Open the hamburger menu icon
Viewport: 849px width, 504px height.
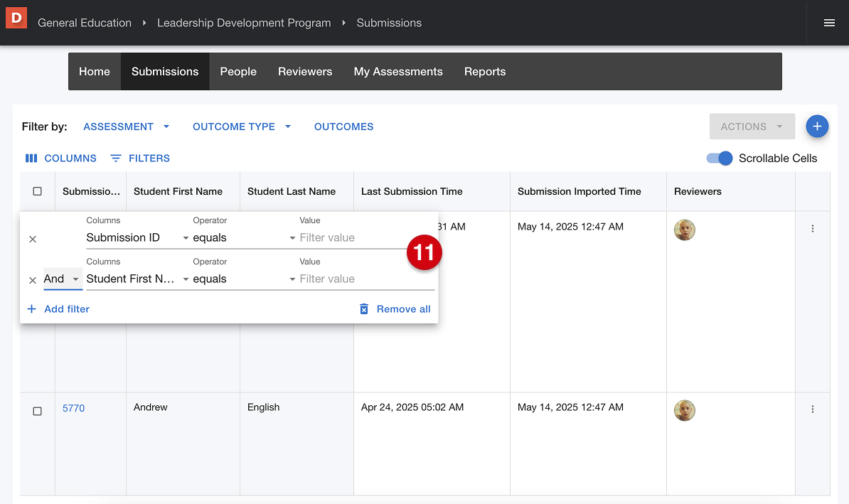click(829, 23)
